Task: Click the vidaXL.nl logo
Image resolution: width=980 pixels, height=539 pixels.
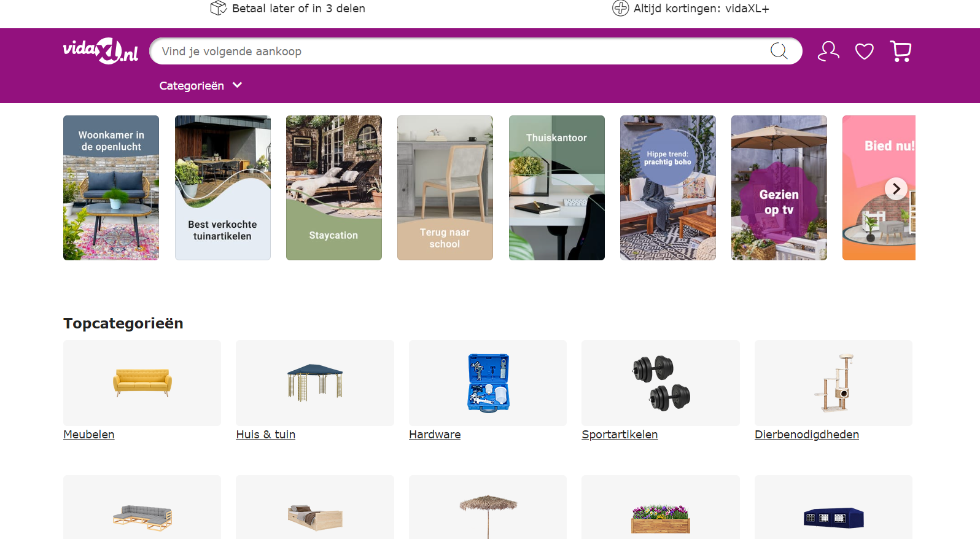Action: coord(101,51)
